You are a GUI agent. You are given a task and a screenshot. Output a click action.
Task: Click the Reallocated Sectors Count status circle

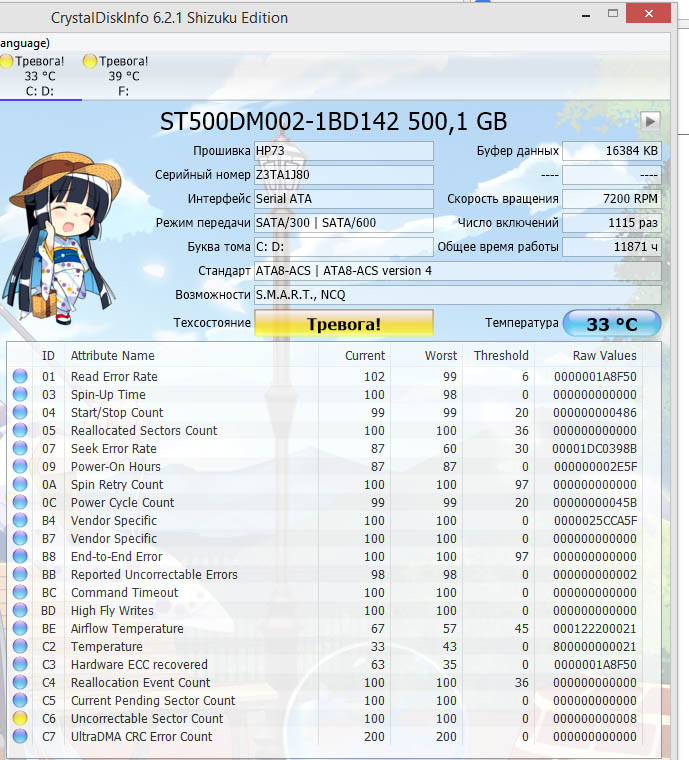[20, 430]
